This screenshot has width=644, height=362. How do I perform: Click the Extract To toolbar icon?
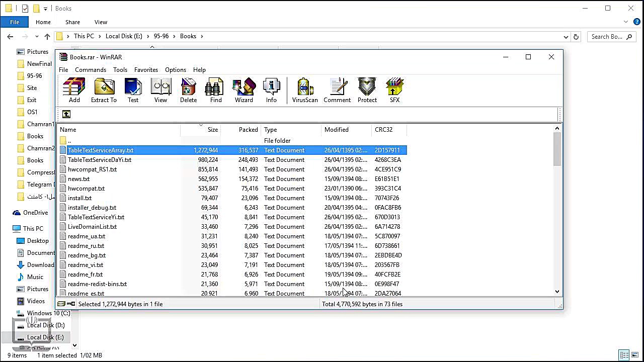[104, 90]
